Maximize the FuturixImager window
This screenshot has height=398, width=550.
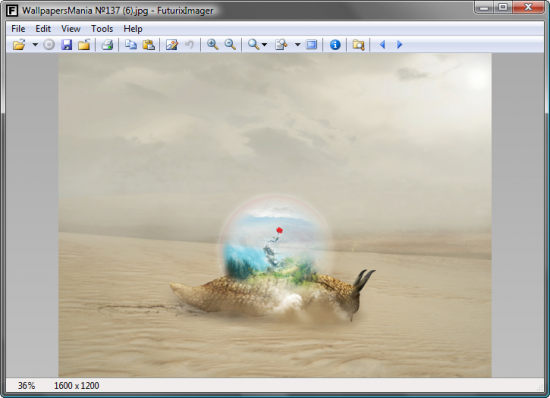[x=503, y=7]
